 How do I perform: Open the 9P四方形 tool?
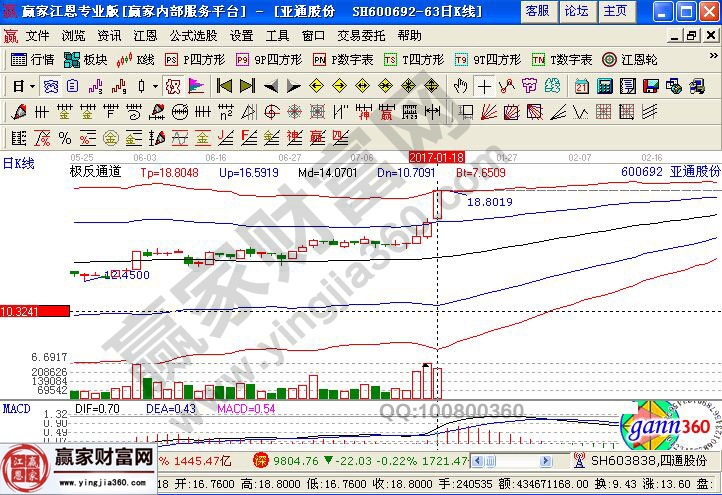pyautogui.click(x=269, y=60)
